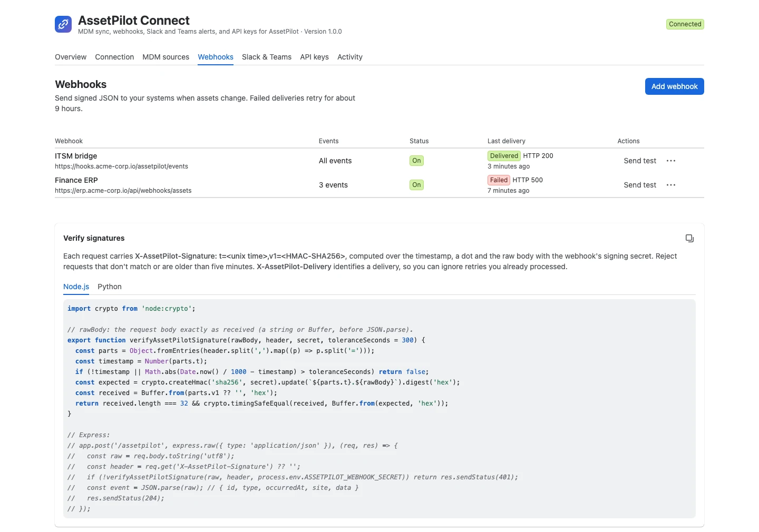Toggle the On status for ITSM bridge

(x=416, y=161)
